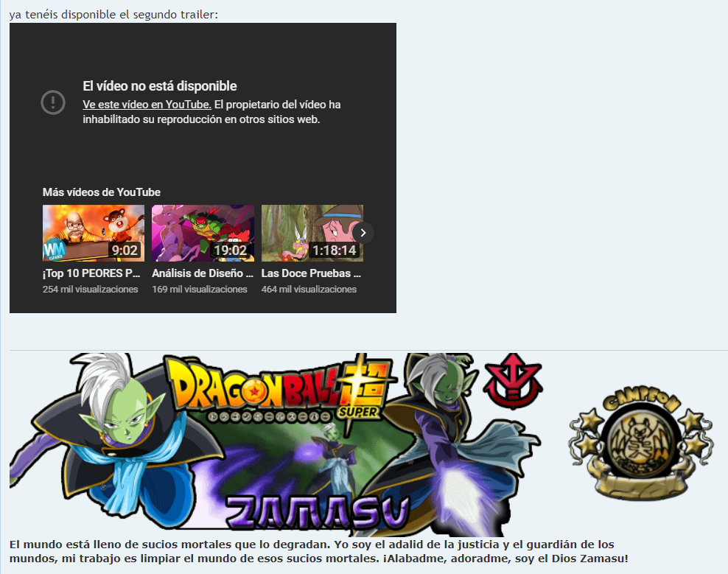Click '464 mil visualizaciones' text
The image size is (728, 574).
(x=309, y=289)
